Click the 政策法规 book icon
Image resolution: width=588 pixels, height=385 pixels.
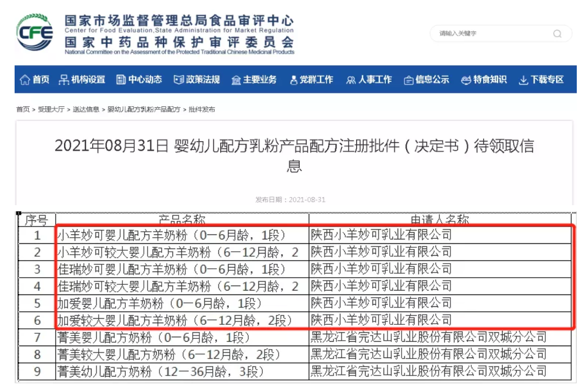179,80
